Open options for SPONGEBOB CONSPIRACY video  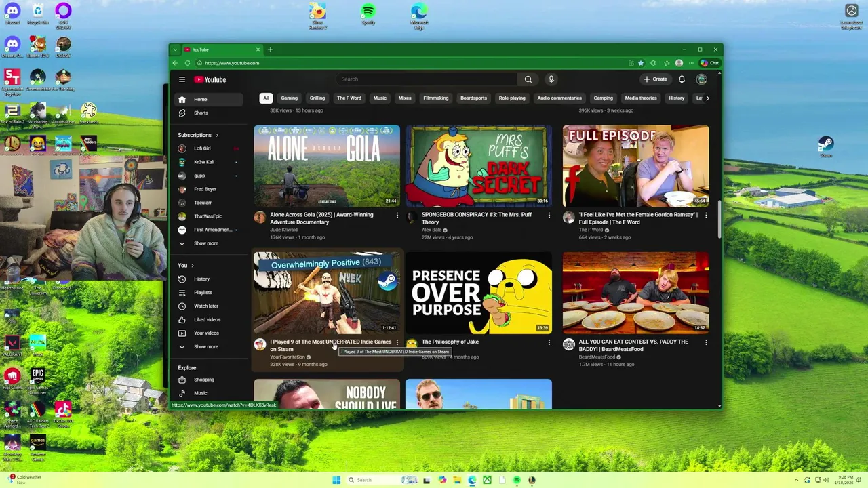(549, 216)
